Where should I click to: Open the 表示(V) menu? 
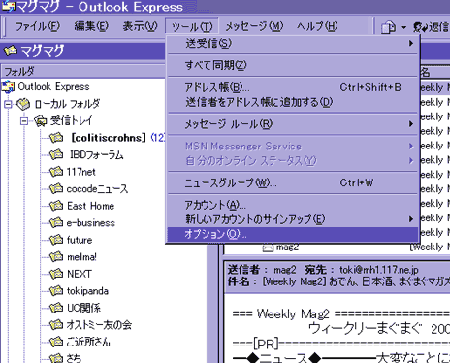pyautogui.click(x=140, y=26)
